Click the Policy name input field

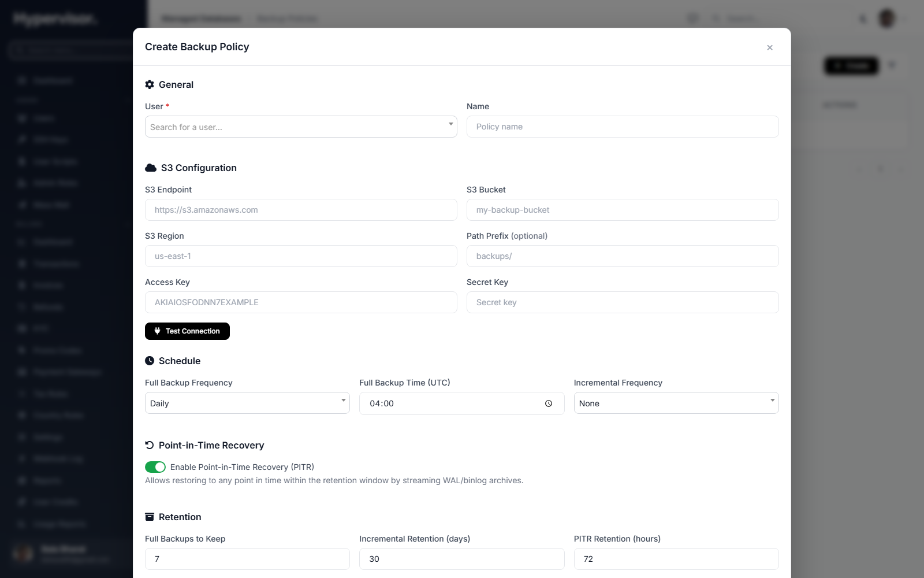point(623,127)
